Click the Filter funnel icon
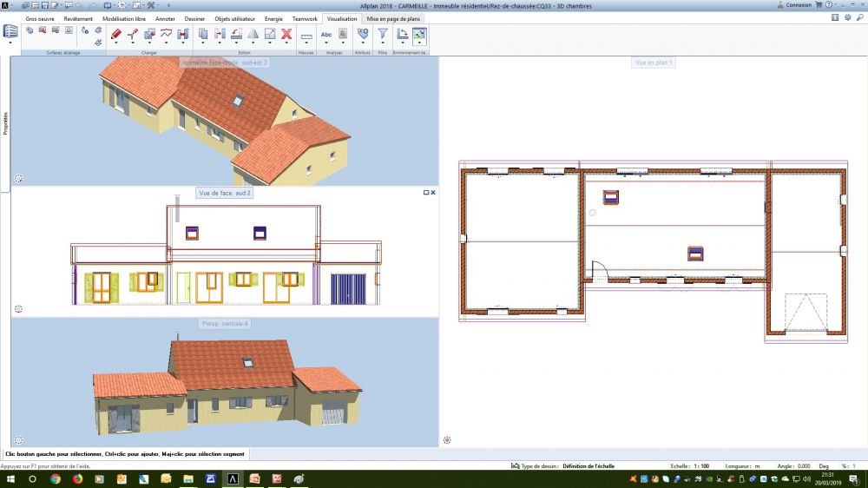Image resolution: width=868 pixels, height=488 pixels. (382, 34)
